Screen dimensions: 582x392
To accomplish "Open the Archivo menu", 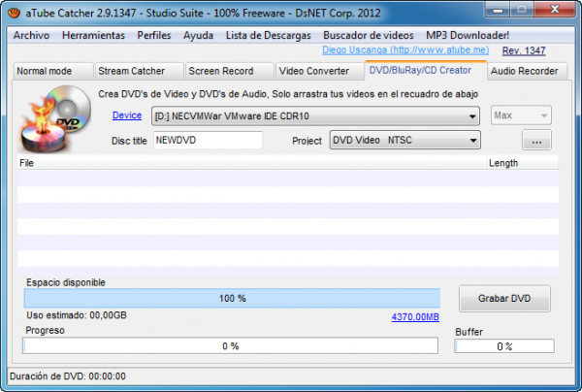I will pyautogui.click(x=31, y=35).
